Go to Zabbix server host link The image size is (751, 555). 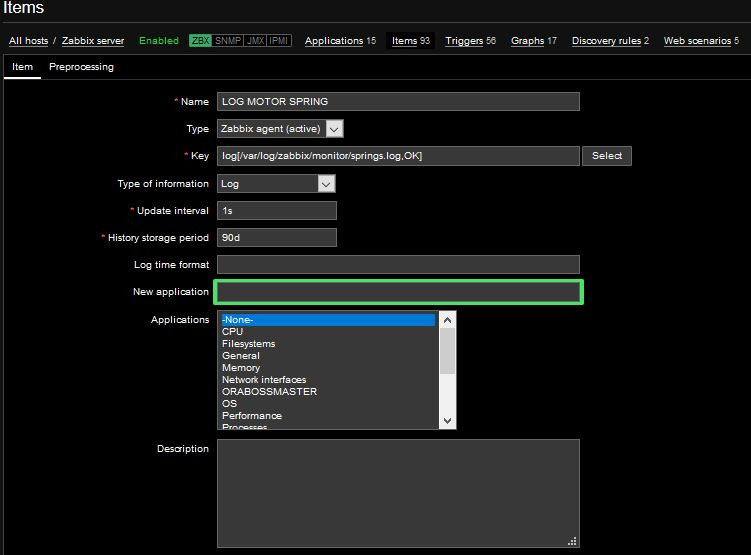tap(93, 41)
